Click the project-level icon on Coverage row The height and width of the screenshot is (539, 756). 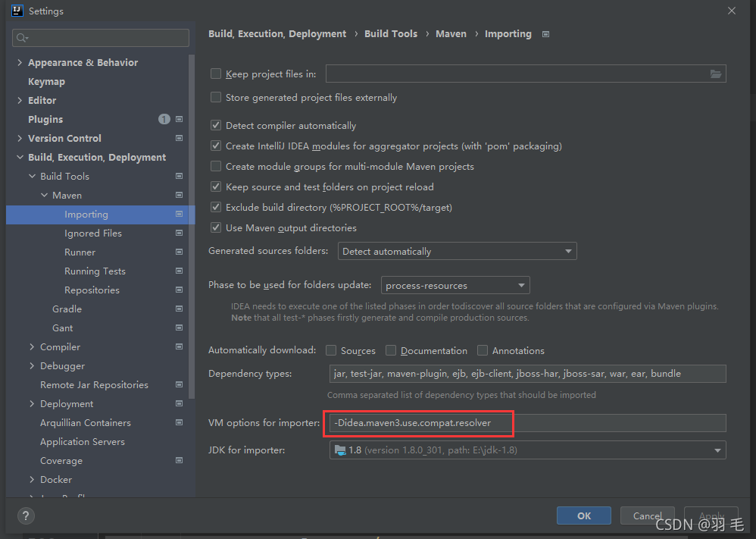pyautogui.click(x=180, y=460)
